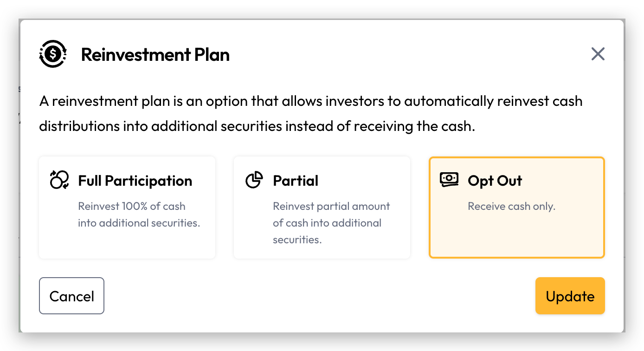Click the Partial heading text
Screen dimensions: 644x351
296,181
